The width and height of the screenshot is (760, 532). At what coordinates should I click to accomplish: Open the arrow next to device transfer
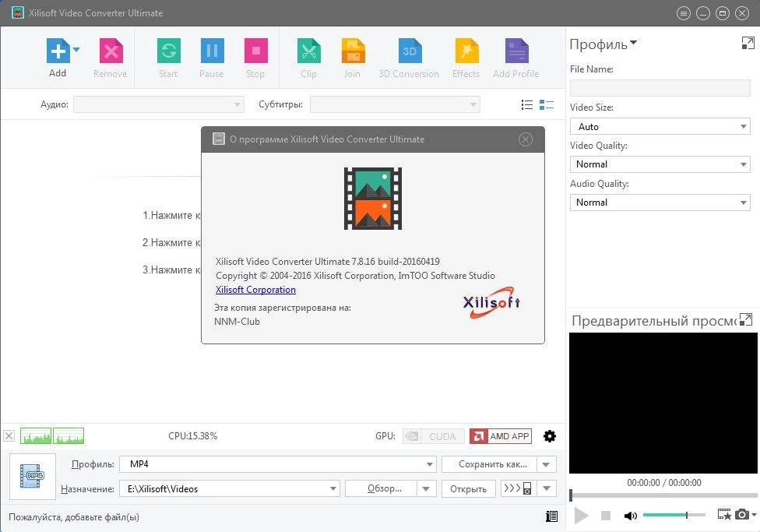pos(547,488)
